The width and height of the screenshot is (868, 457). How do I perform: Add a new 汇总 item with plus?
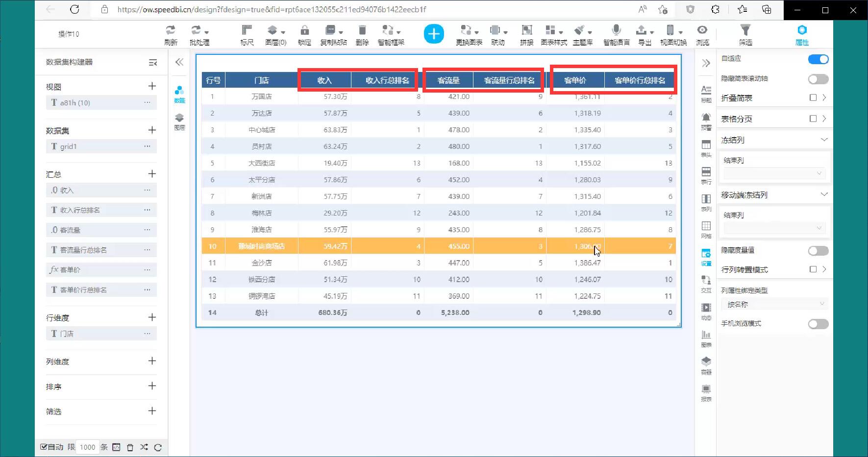152,174
